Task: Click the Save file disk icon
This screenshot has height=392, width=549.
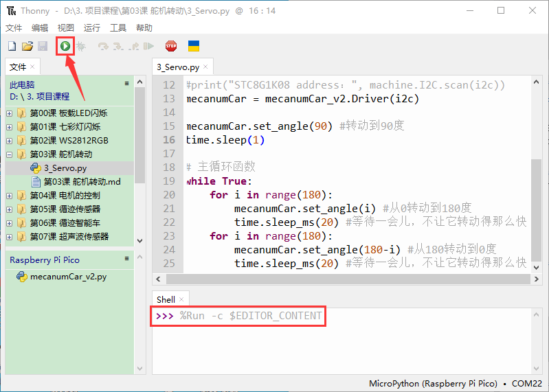Action: pos(43,46)
